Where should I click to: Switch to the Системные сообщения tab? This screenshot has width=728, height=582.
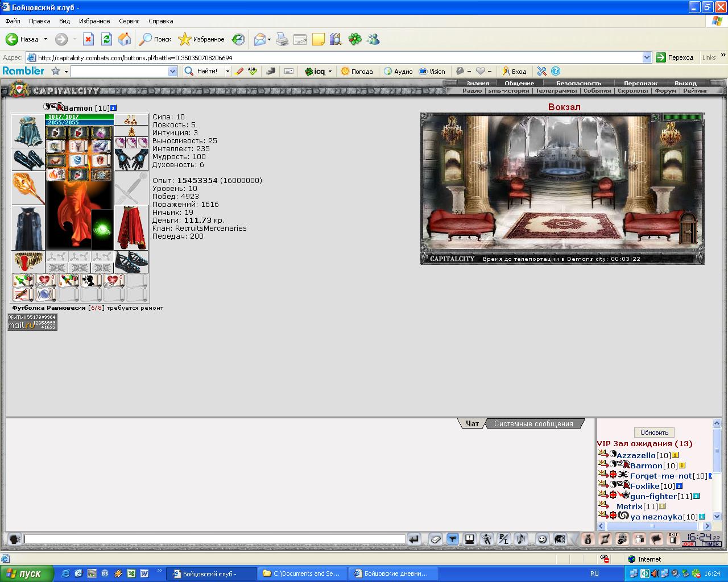coord(533,423)
